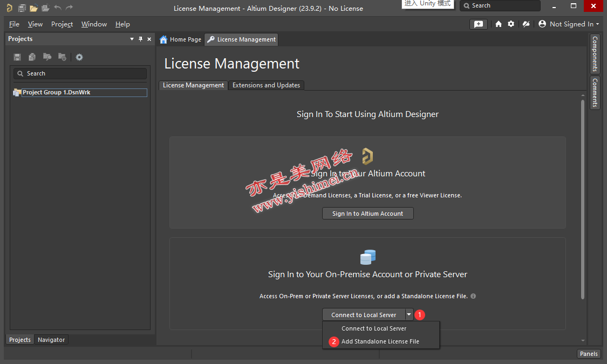The height and width of the screenshot is (364, 607).
Task: Click the Open file folder icon in title bar
Action: coord(33,8)
